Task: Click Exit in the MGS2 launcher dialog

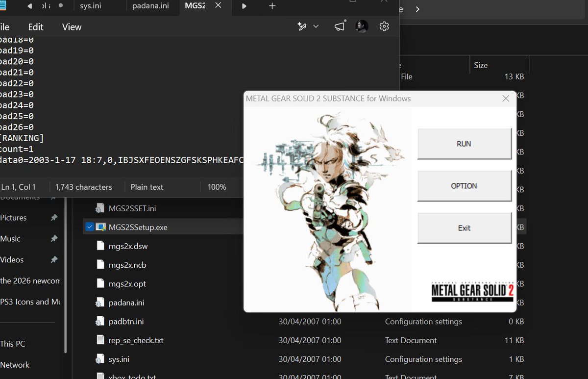Action: pos(464,228)
